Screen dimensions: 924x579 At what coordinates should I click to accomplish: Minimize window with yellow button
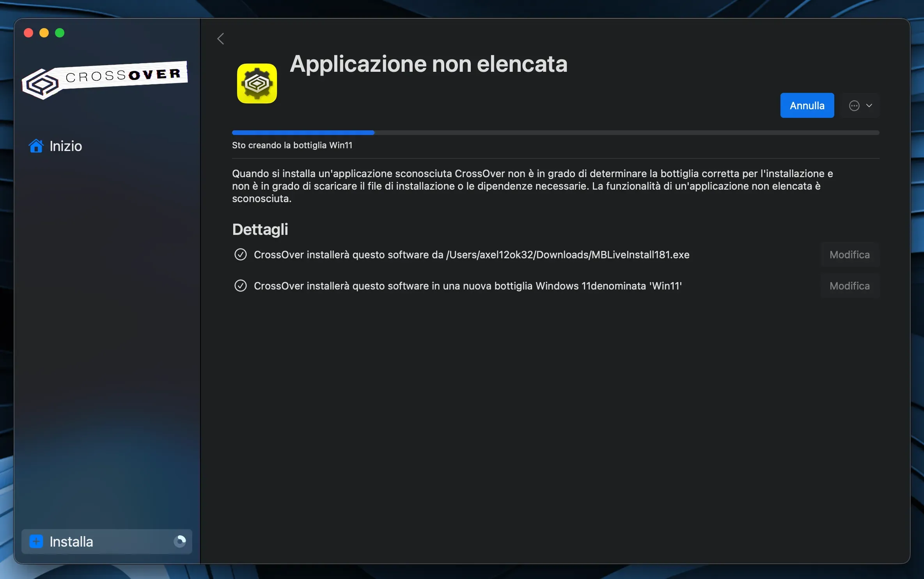pos(44,33)
